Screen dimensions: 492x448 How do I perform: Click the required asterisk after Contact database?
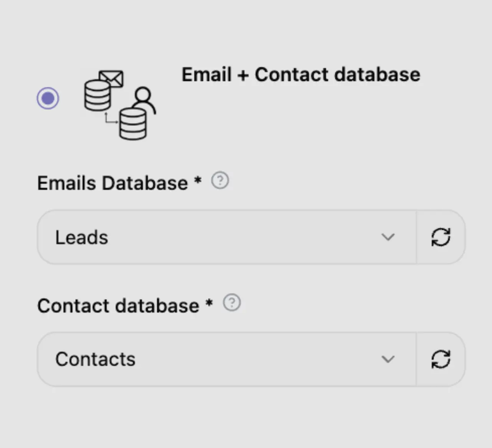click(209, 303)
